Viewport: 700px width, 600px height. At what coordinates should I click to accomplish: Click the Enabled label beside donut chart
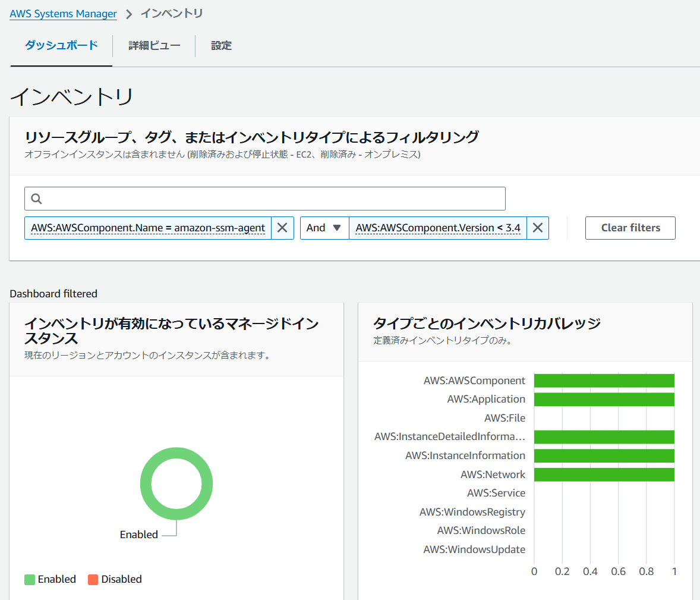tap(139, 535)
